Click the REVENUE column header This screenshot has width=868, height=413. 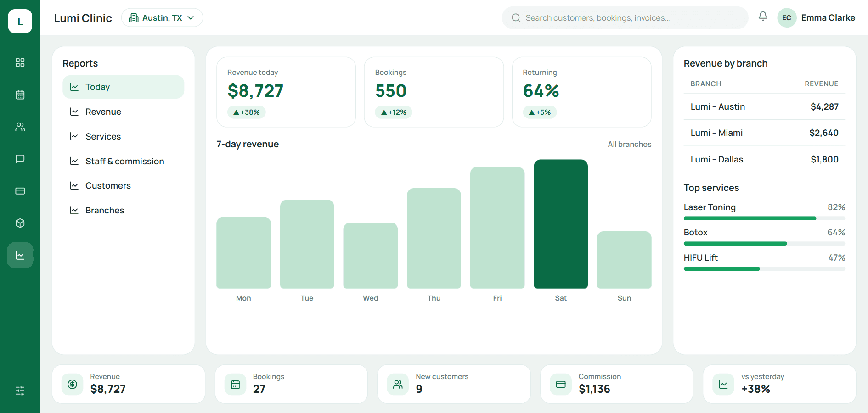(x=821, y=84)
